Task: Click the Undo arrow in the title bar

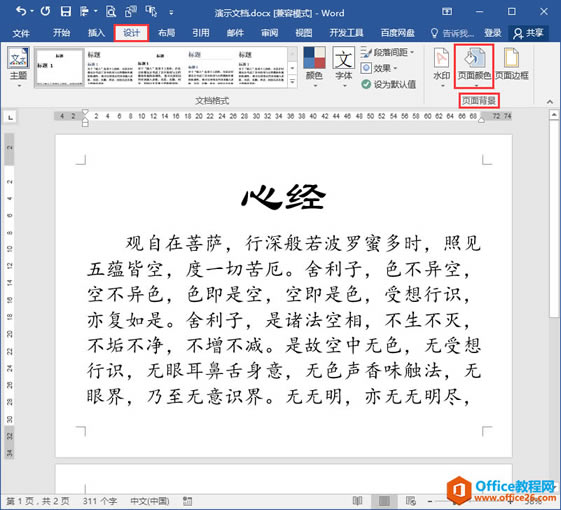Action: point(21,11)
